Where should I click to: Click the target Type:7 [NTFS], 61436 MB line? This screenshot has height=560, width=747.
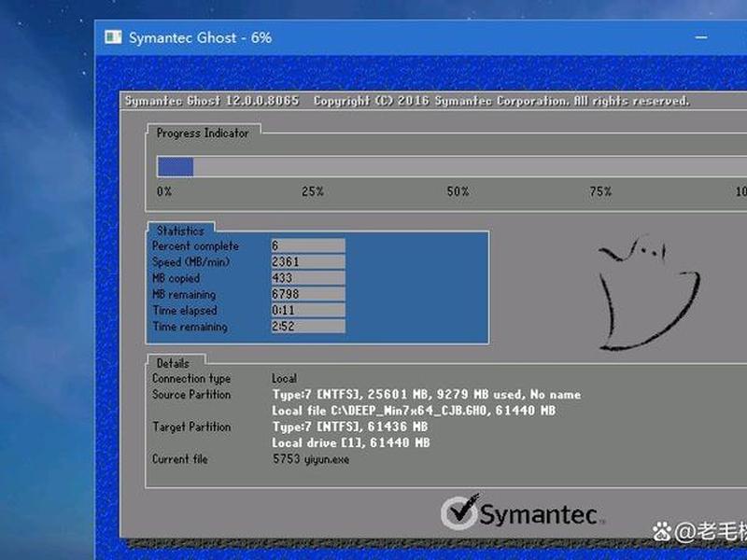click(x=350, y=427)
